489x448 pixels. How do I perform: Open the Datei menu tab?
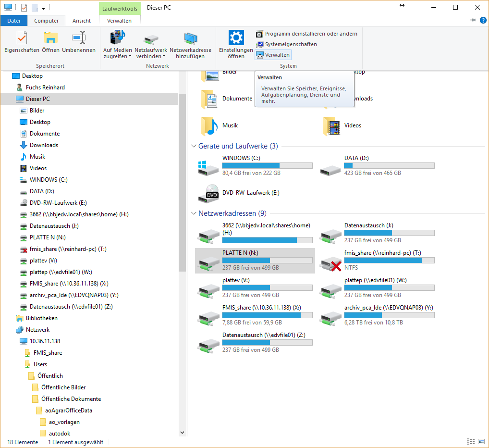pos(14,21)
